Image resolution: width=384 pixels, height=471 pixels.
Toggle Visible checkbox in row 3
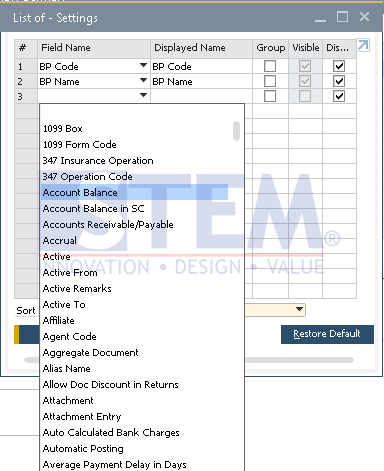point(305,96)
